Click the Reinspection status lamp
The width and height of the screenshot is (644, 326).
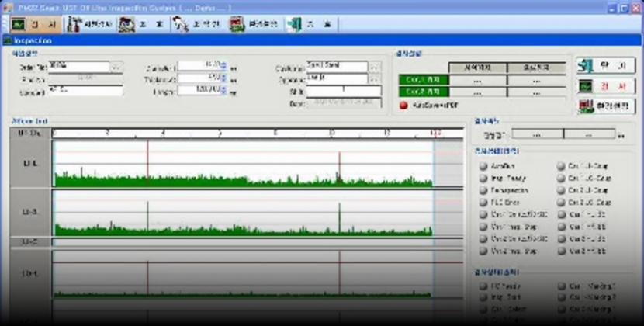pyautogui.click(x=483, y=190)
